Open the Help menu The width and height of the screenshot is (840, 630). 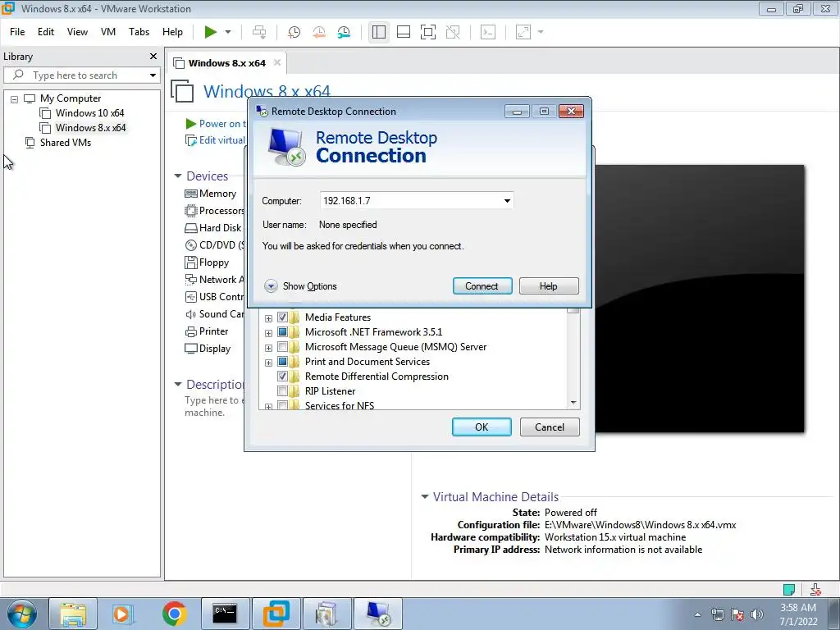172,32
